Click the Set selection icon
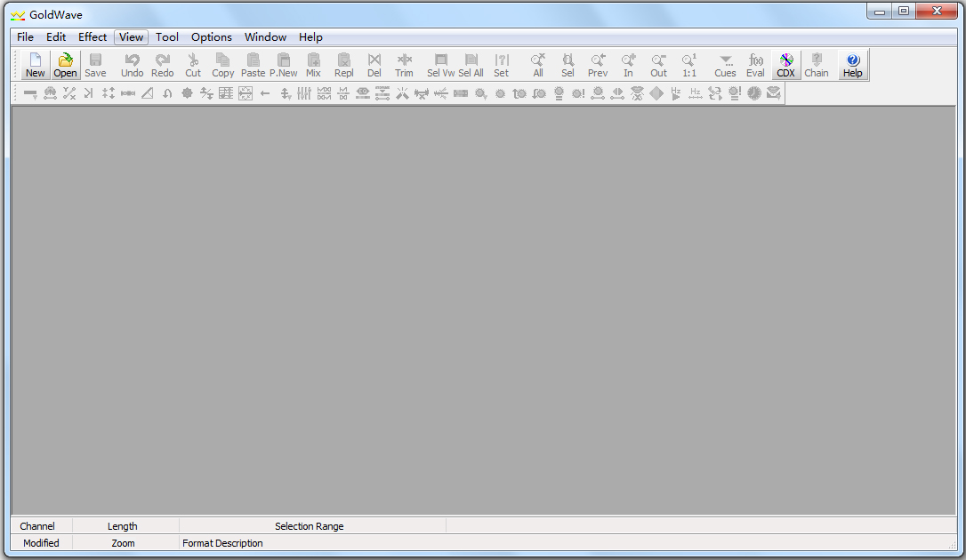This screenshot has width=966, height=560. [x=502, y=65]
